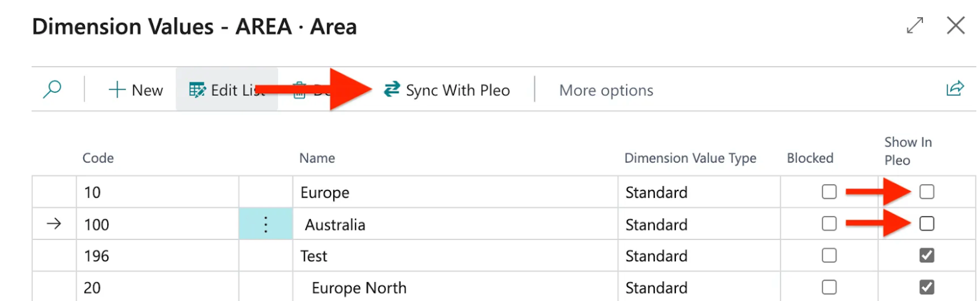The height and width of the screenshot is (301, 980).
Task: Uncheck Show In Pleo for Europe North
Action: tap(927, 287)
